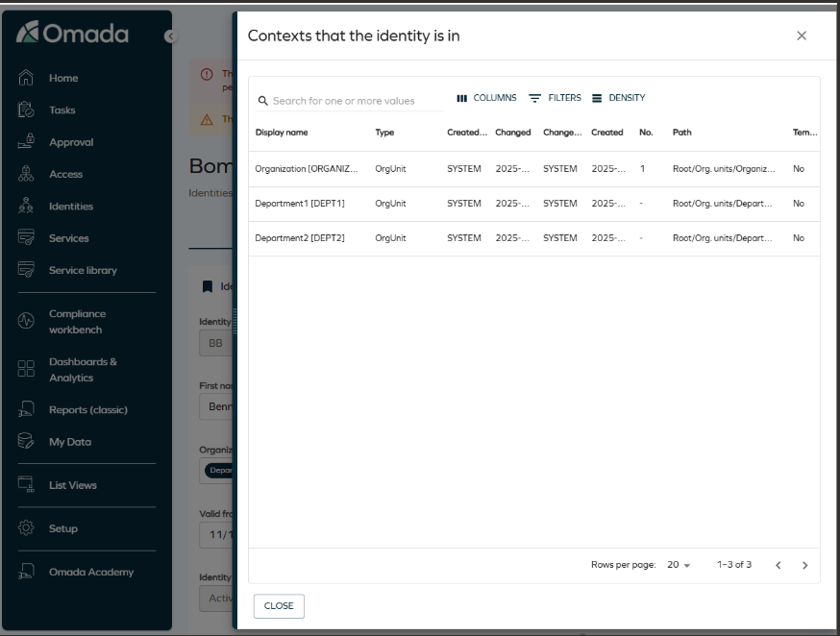Click the Density icon above the table
840x636 pixels.
click(619, 97)
